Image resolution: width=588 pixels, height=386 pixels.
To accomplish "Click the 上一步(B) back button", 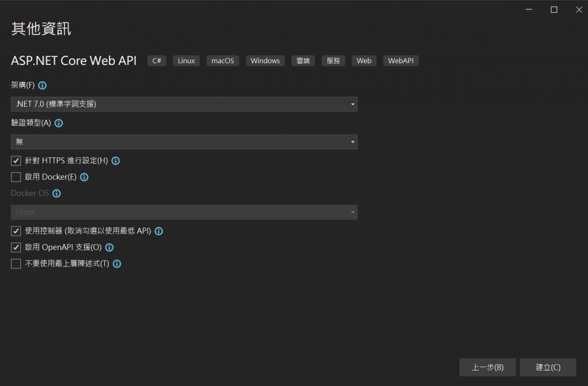I will pos(488,367).
